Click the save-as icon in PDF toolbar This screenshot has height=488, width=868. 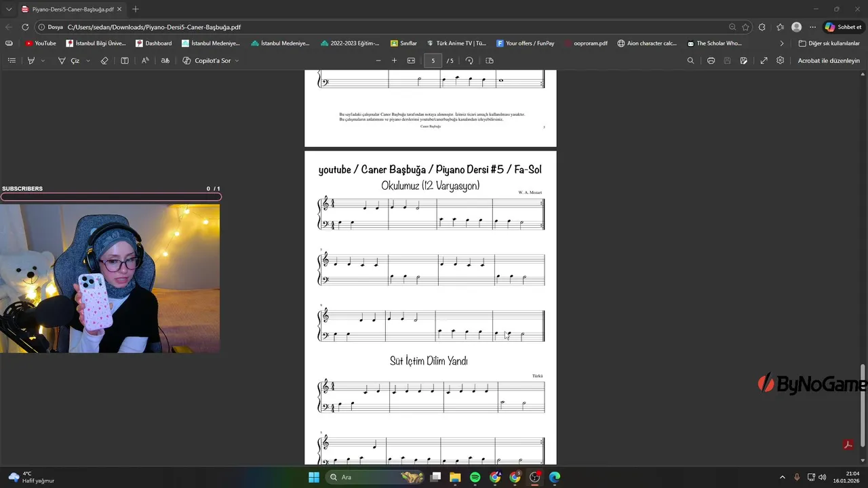(744, 60)
